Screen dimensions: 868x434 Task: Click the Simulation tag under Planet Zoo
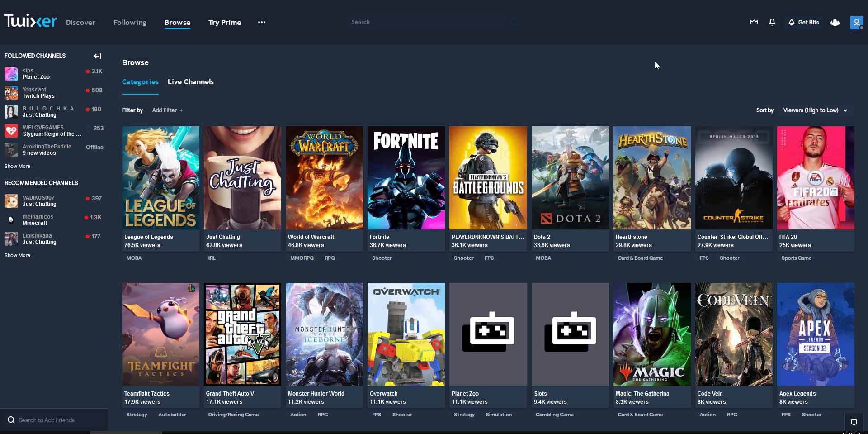499,415
